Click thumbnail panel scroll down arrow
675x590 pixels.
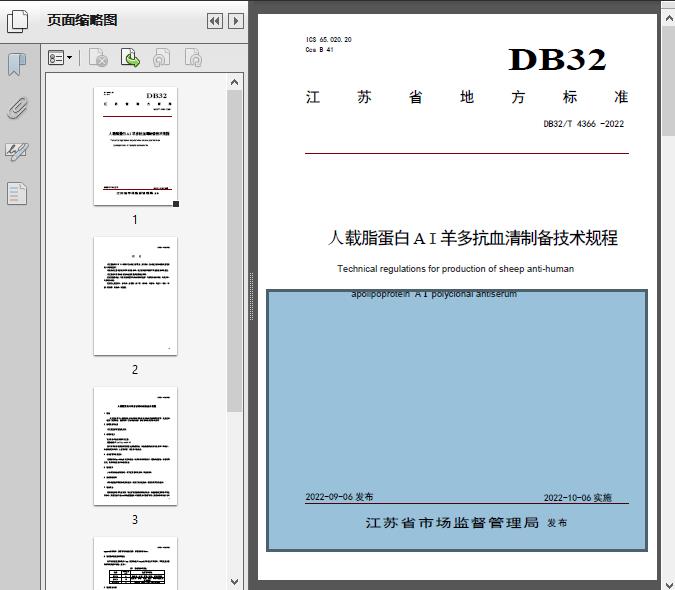pyautogui.click(x=235, y=582)
